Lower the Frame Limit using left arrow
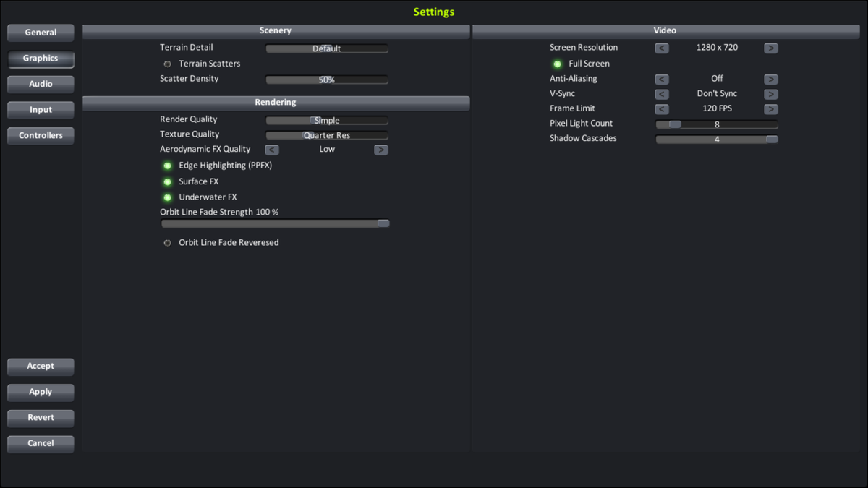 coord(661,108)
